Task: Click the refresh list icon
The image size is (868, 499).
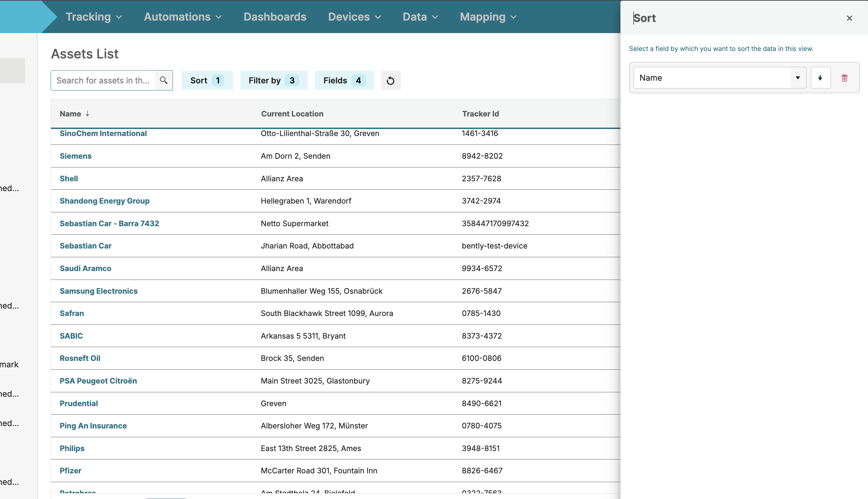Action: tap(390, 81)
